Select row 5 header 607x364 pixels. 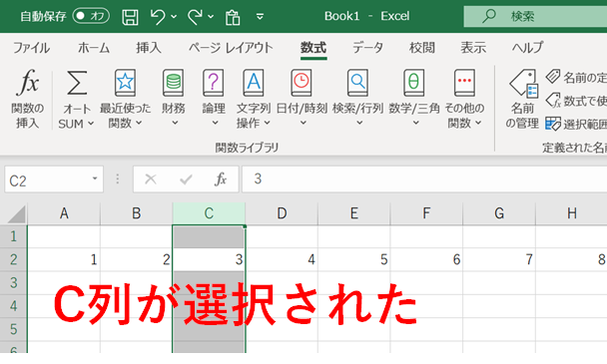tap(14, 329)
